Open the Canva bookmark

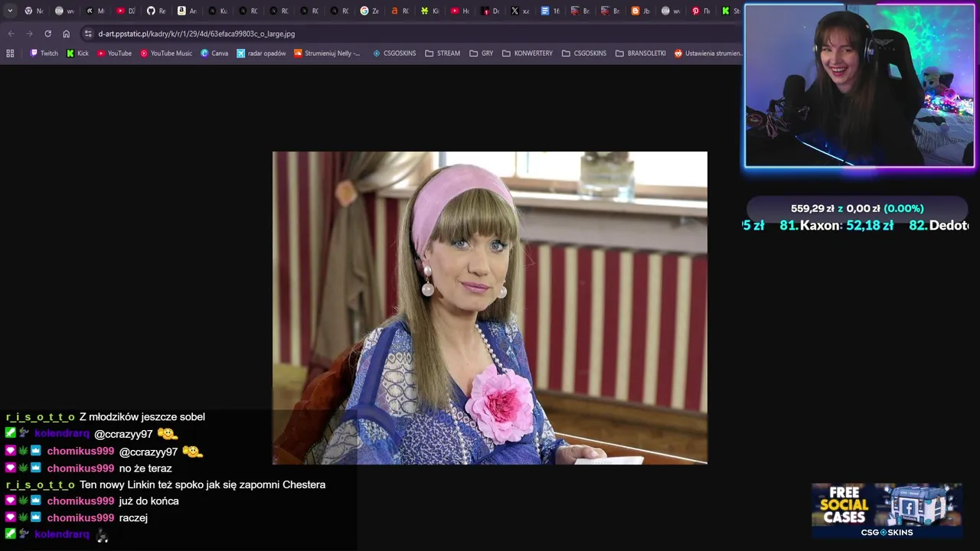click(214, 54)
